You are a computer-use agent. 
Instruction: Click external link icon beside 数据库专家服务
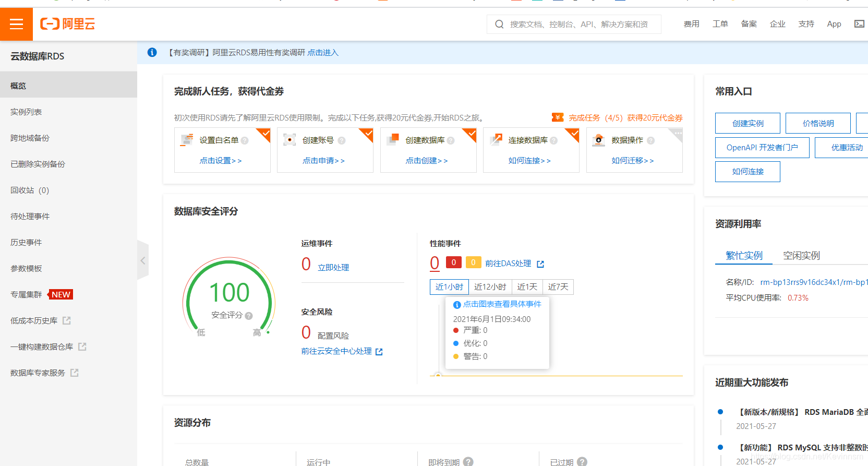75,373
